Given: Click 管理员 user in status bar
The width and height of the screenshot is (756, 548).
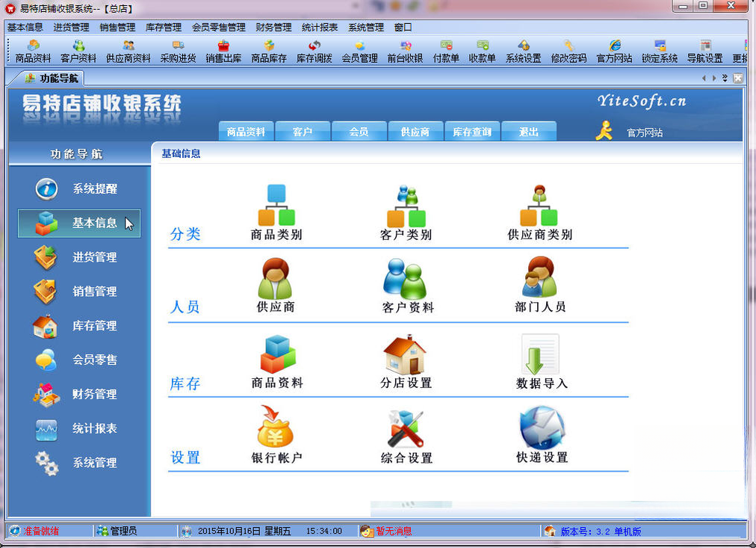Looking at the screenshot, I should coord(123,531).
